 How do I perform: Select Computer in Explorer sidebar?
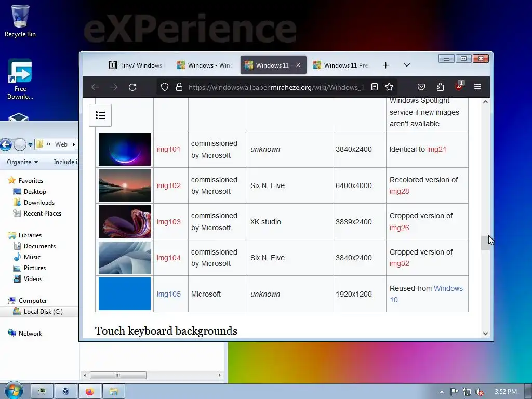(33, 301)
